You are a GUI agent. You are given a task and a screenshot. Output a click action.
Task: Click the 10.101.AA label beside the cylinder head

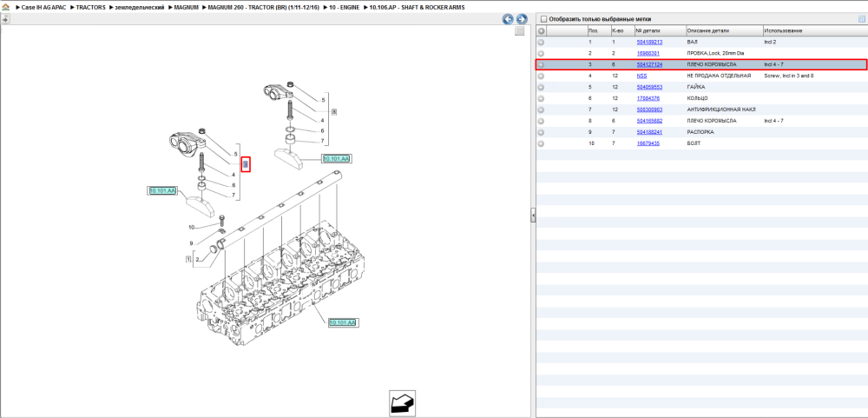pyautogui.click(x=343, y=322)
